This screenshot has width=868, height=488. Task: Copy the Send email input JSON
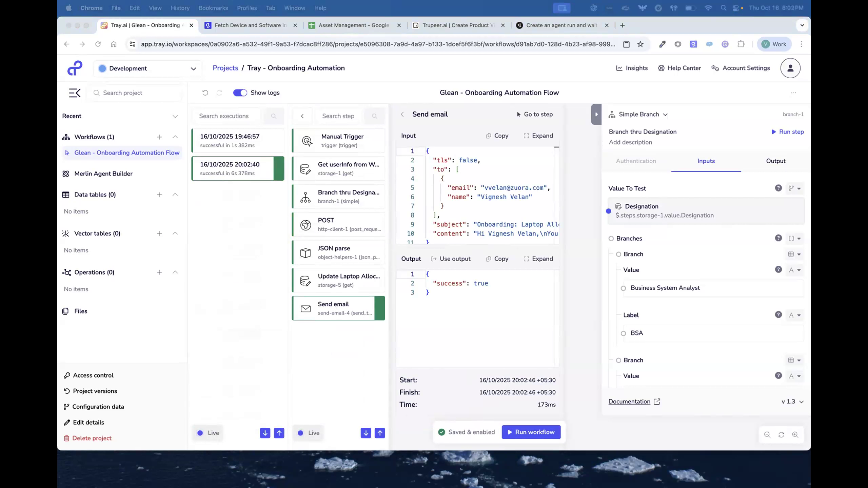click(x=497, y=136)
